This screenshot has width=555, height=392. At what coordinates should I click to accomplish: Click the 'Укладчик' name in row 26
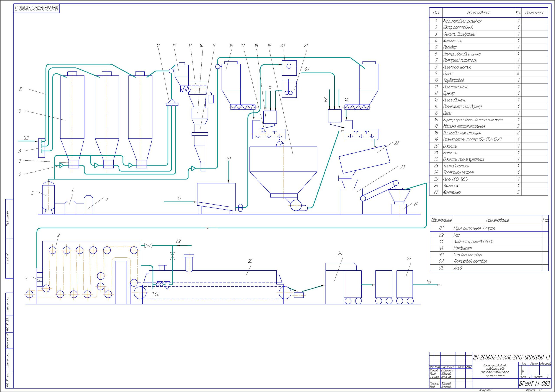(x=451, y=186)
